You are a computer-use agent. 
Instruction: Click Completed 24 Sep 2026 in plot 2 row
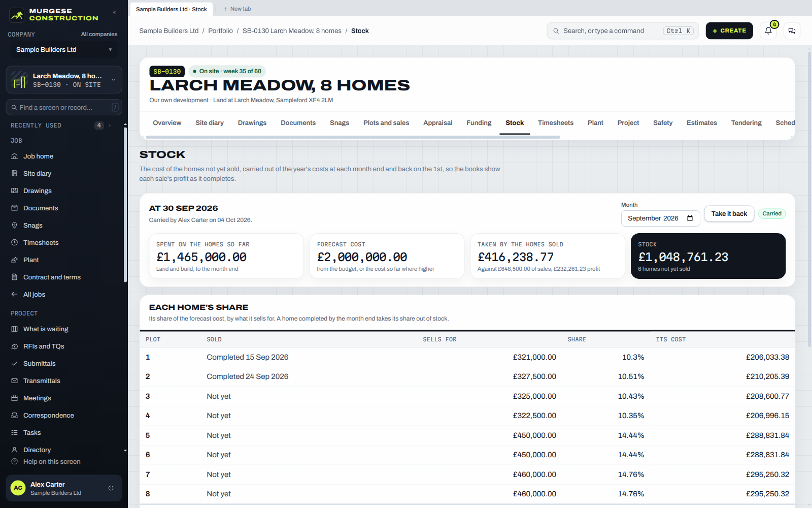coord(247,377)
